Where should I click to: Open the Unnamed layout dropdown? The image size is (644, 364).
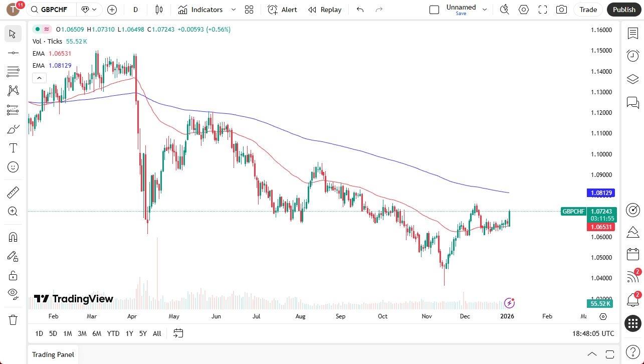[x=484, y=10]
